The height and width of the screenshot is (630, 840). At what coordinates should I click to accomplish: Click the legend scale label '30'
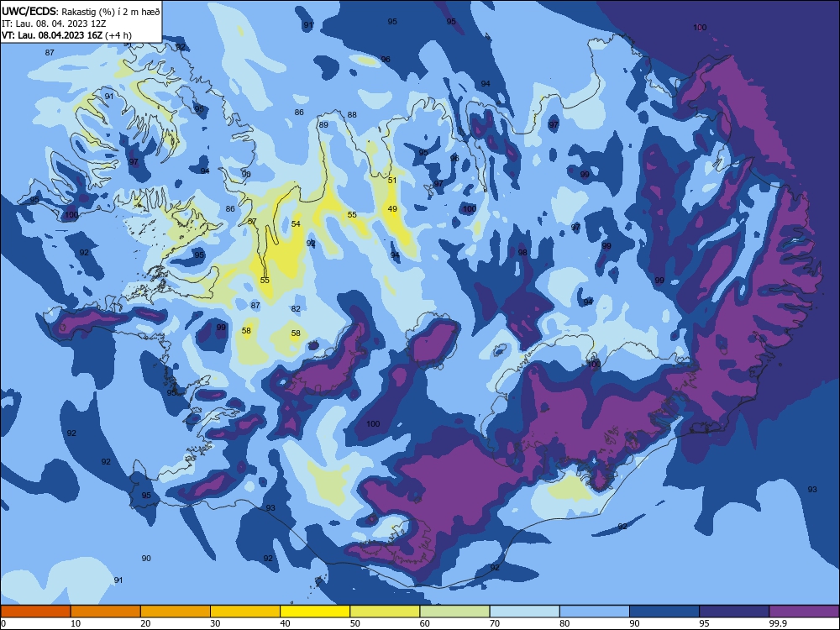click(x=215, y=623)
